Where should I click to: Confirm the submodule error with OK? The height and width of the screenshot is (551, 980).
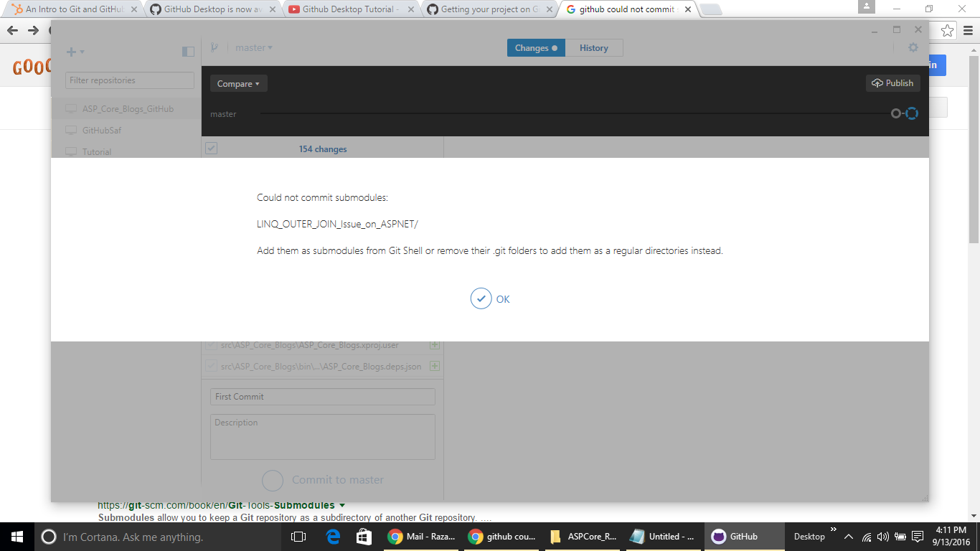tap(491, 299)
